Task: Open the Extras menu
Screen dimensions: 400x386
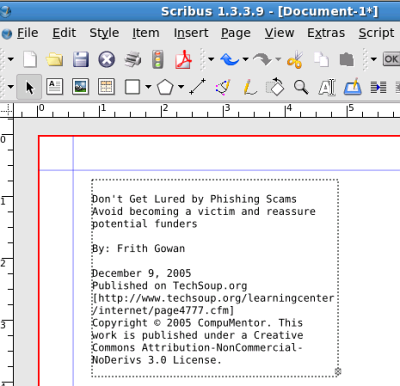Action: (326, 33)
